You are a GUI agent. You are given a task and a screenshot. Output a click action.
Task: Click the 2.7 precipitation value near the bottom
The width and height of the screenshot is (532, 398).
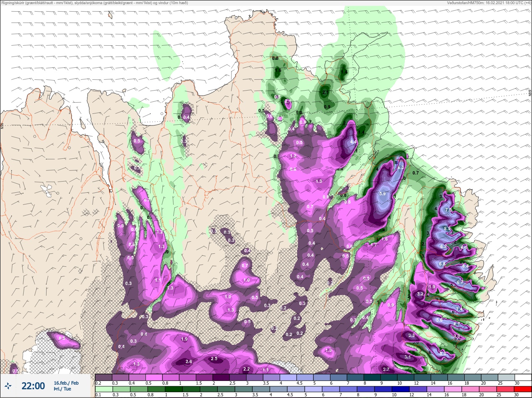click(386, 369)
